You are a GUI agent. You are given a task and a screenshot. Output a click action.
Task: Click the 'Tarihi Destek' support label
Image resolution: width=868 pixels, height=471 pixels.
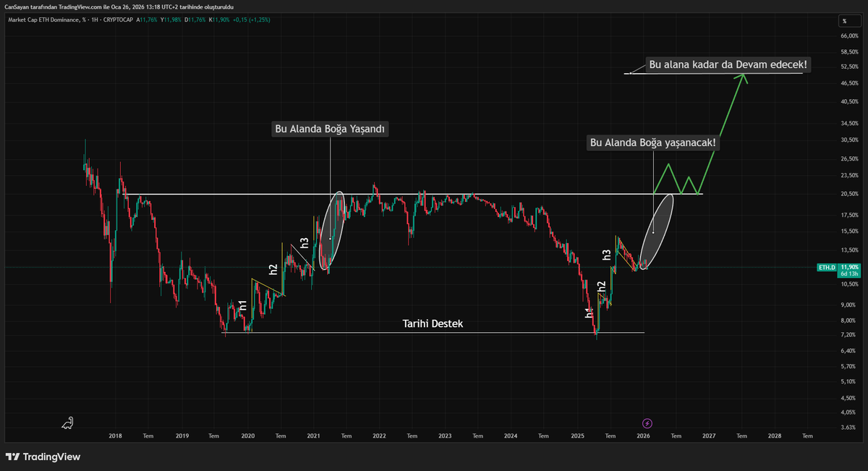coord(433,323)
